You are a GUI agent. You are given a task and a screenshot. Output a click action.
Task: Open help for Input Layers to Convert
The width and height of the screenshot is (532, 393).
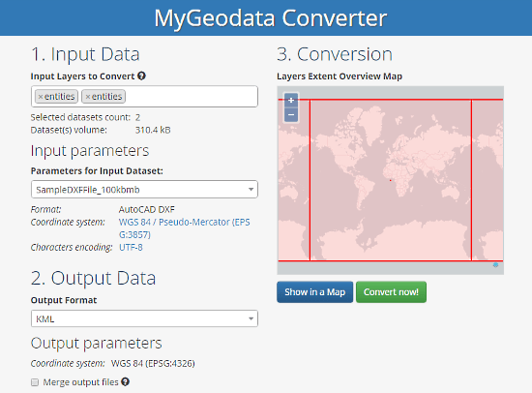141,76
